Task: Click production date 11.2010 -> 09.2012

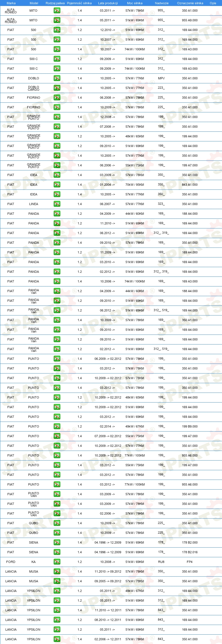Action: [108, 571]
